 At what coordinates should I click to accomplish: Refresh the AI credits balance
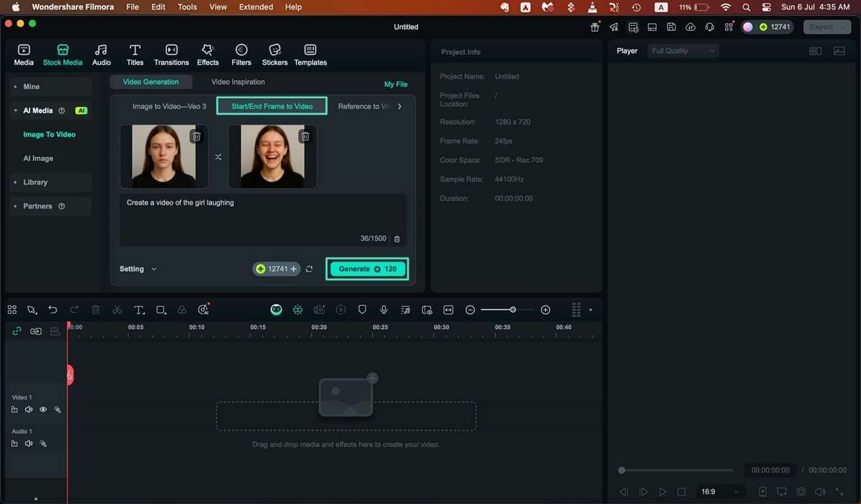click(309, 269)
